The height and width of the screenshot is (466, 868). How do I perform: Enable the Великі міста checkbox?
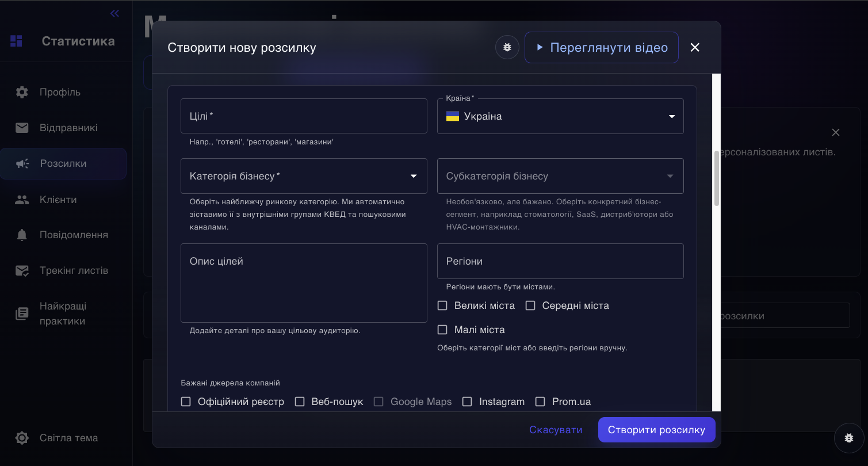[442, 305]
